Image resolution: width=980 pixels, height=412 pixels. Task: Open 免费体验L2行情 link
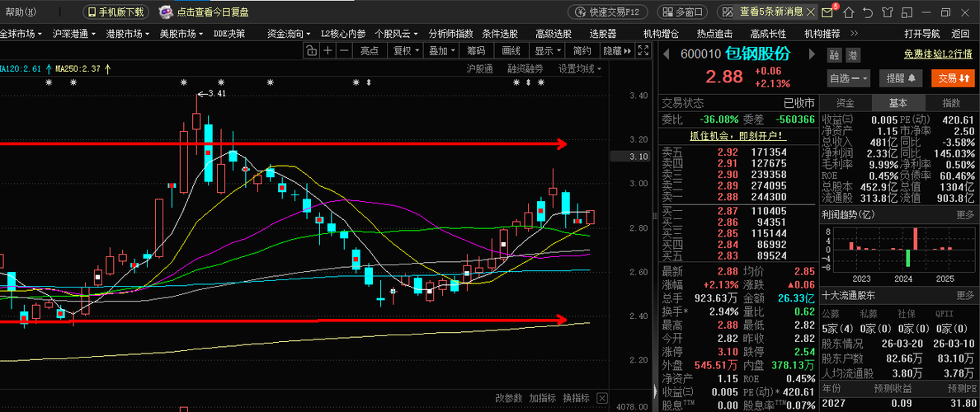(x=937, y=55)
